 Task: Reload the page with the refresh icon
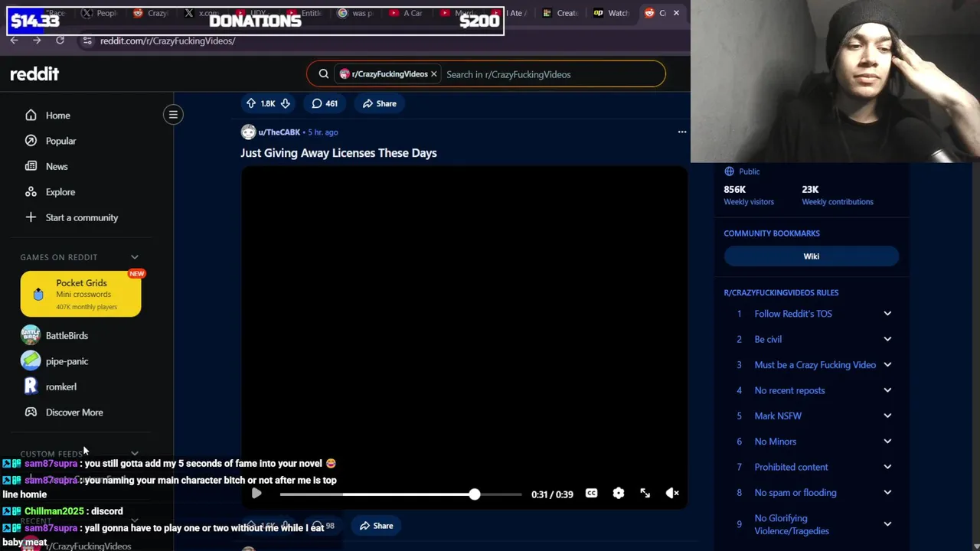[60, 41]
